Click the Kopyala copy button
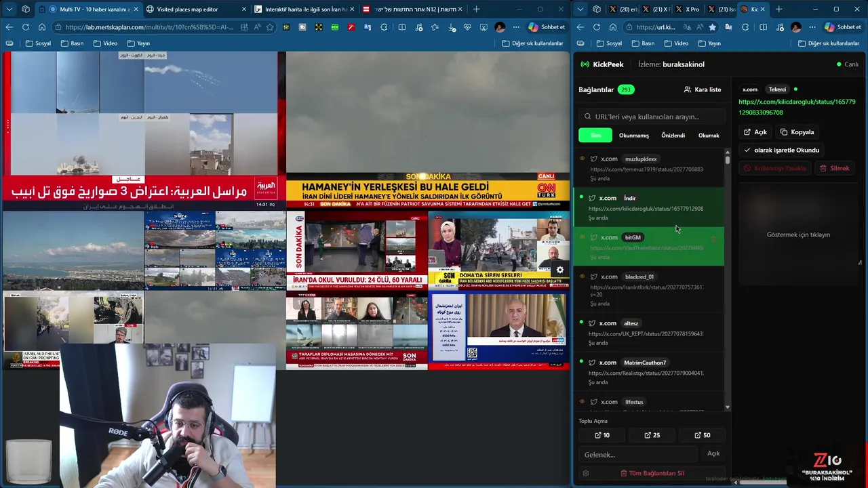Screen dimensions: 868x488 click(x=797, y=132)
